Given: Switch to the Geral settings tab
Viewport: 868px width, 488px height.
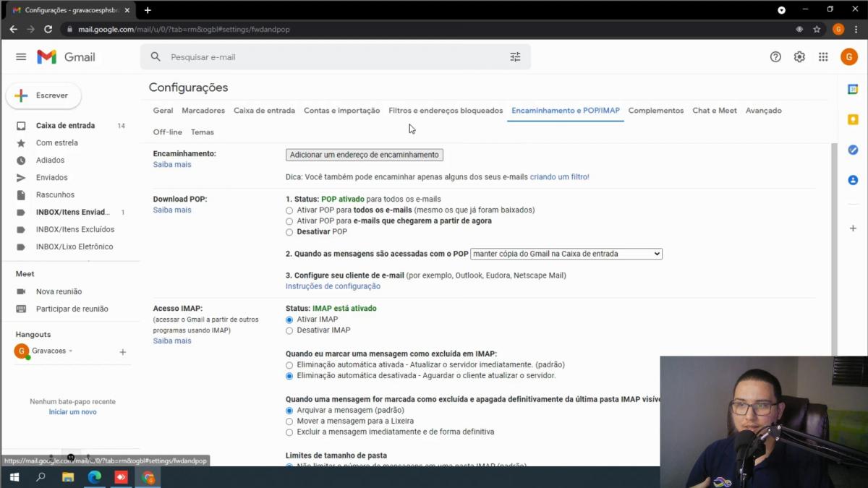Looking at the screenshot, I should 163,111.
